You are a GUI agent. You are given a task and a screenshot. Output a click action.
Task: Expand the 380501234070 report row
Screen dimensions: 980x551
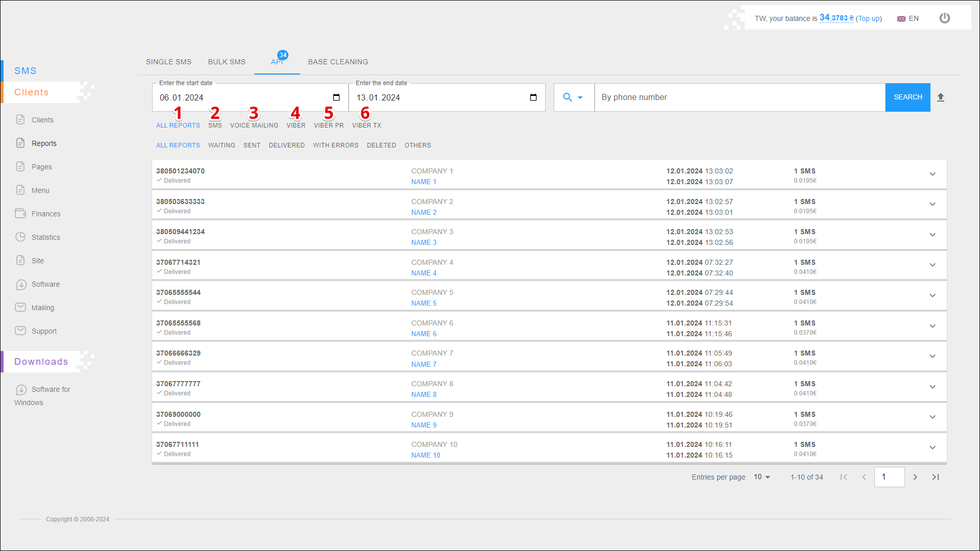coord(933,174)
